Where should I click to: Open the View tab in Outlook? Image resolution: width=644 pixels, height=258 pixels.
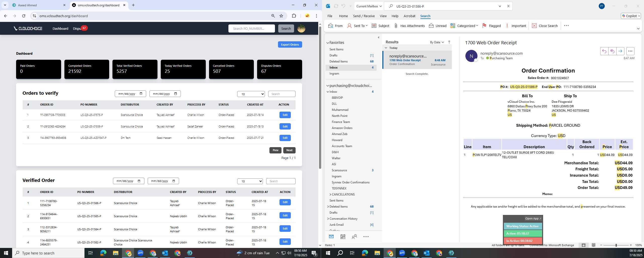point(383,16)
